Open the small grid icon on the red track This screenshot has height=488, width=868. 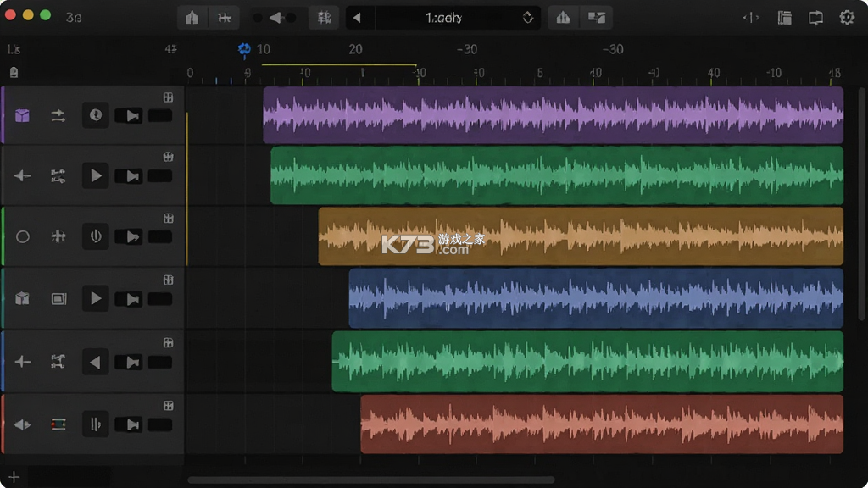tap(169, 406)
